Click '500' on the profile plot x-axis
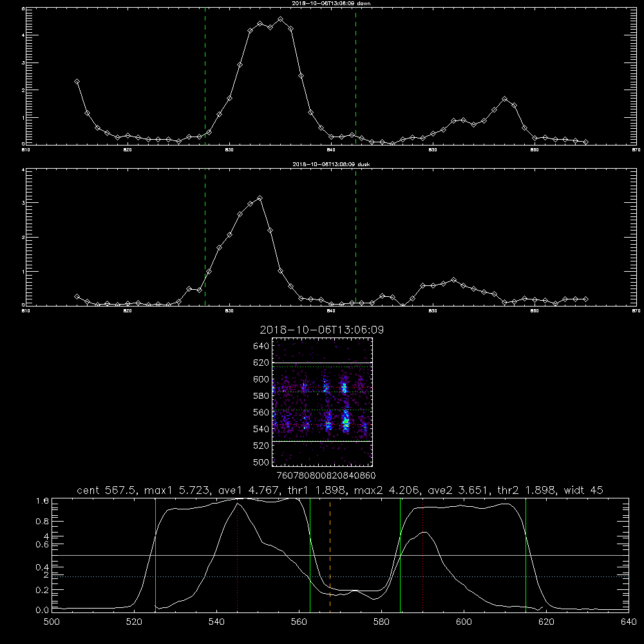 coord(52,622)
